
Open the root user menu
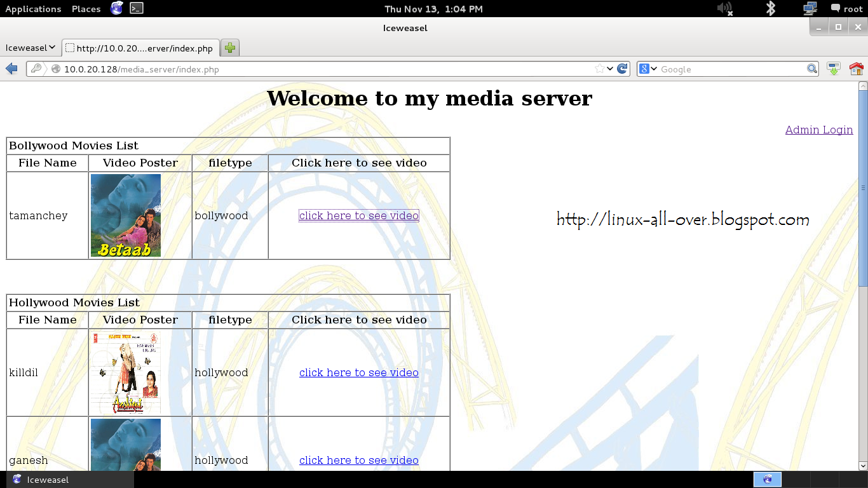pos(846,8)
